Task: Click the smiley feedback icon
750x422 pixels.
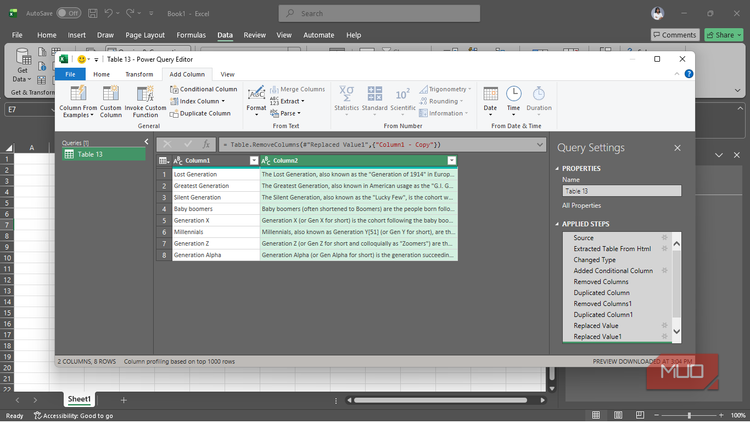Action: (x=81, y=59)
